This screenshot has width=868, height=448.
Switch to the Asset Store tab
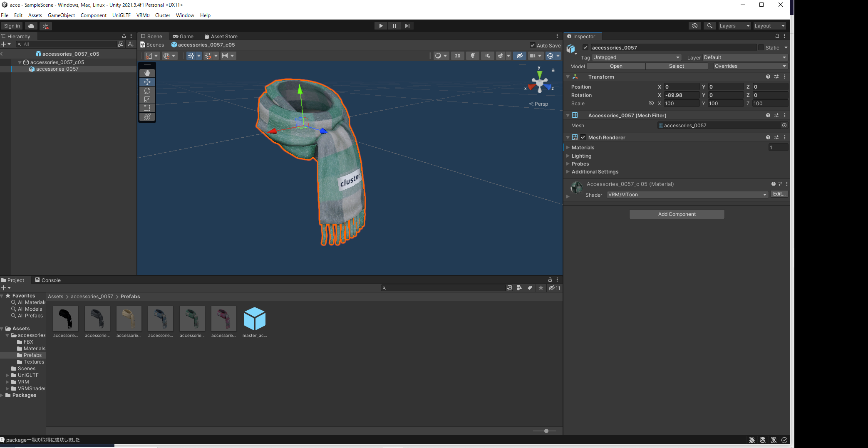(221, 37)
